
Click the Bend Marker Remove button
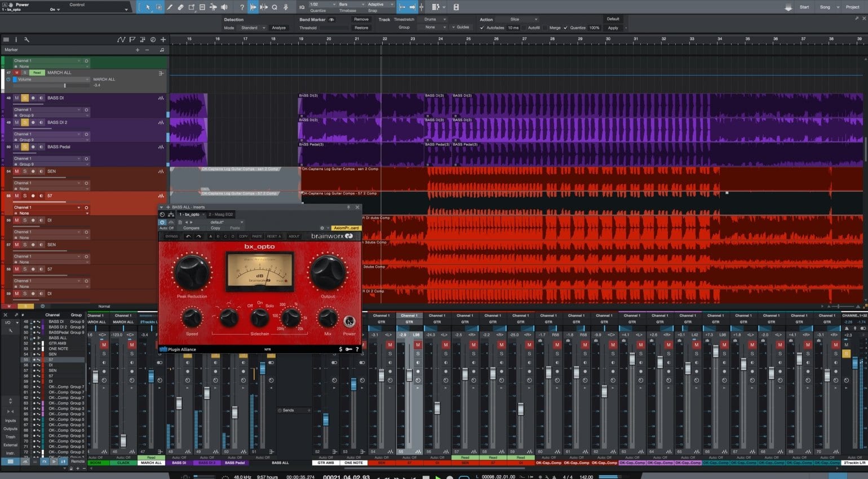point(361,19)
